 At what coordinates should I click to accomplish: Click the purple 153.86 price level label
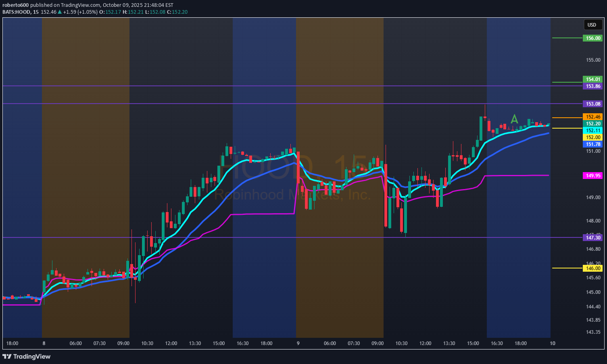pyautogui.click(x=592, y=86)
